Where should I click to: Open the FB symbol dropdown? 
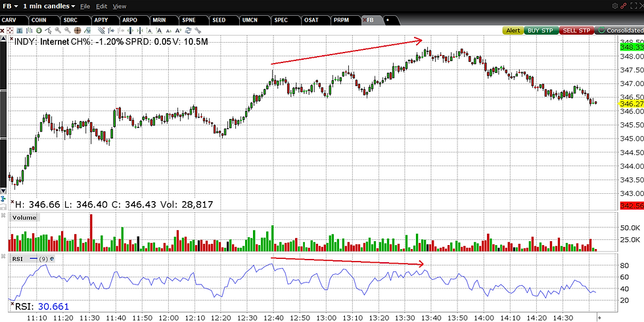(x=11, y=6)
